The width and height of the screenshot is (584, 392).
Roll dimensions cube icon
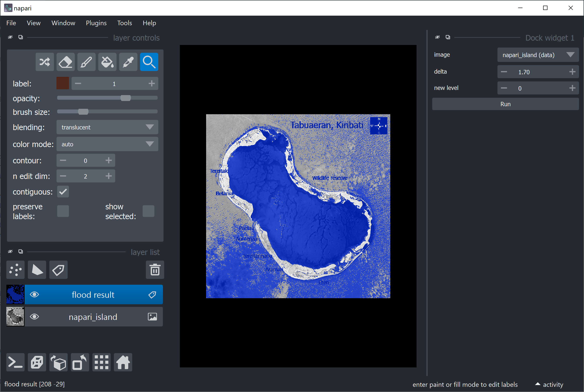pos(58,362)
